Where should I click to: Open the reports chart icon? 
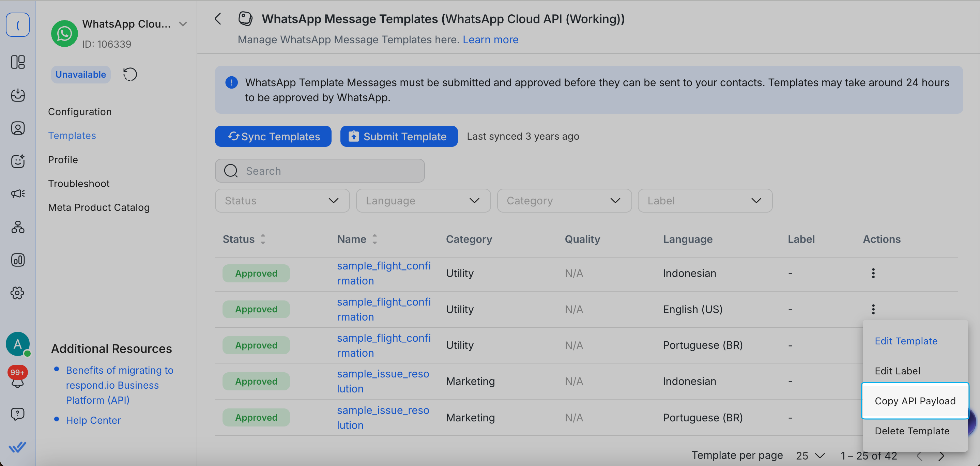coord(17,260)
